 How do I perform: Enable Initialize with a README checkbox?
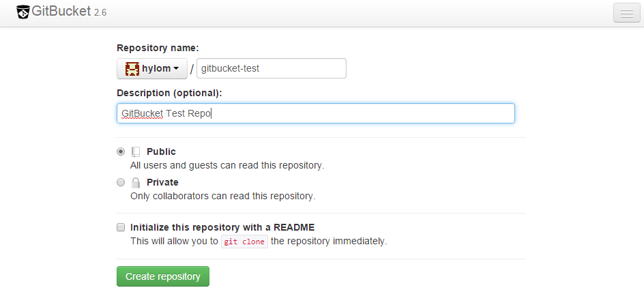pos(121,227)
